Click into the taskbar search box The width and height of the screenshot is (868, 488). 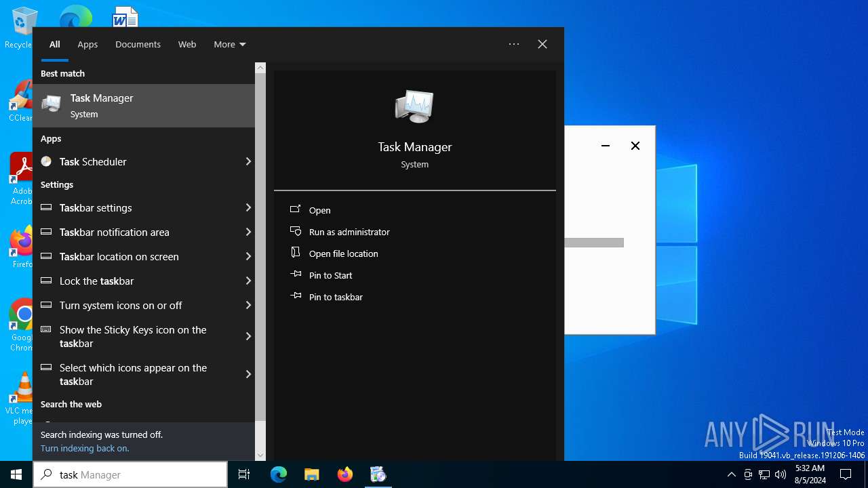pyautogui.click(x=130, y=474)
